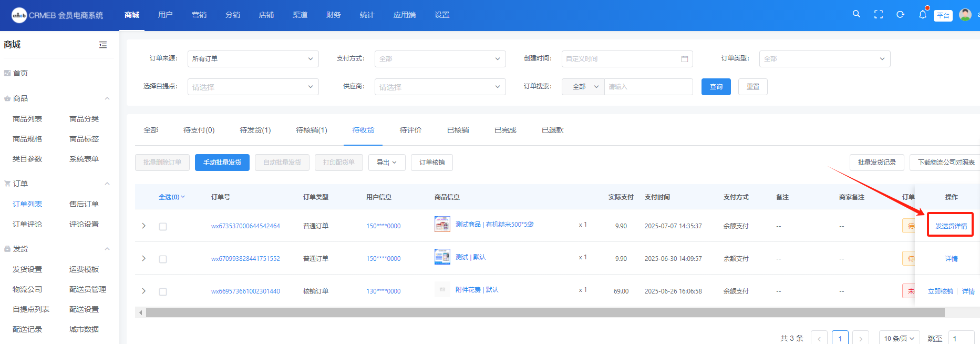Open the 财务 top menu

[x=334, y=15]
